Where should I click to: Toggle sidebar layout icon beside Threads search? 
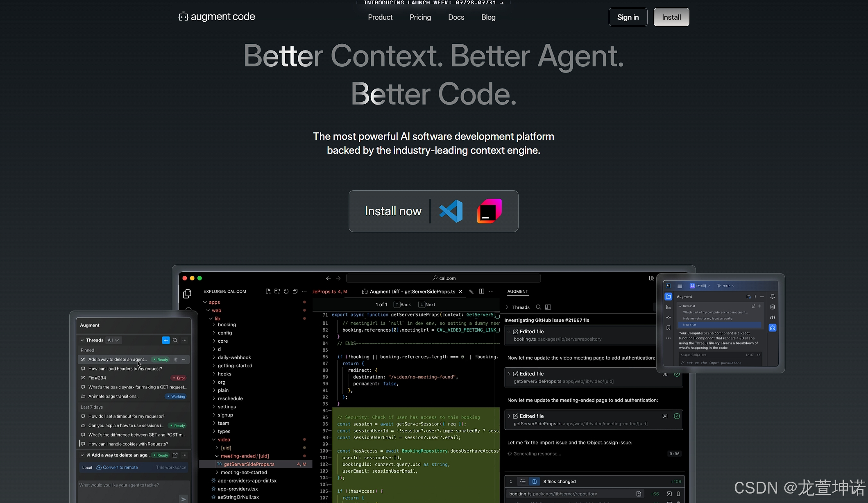click(548, 307)
